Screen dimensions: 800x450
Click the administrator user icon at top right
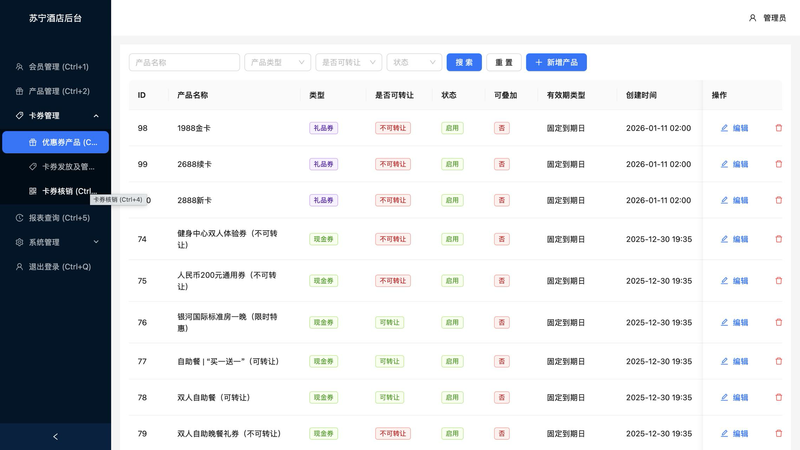click(753, 18)
